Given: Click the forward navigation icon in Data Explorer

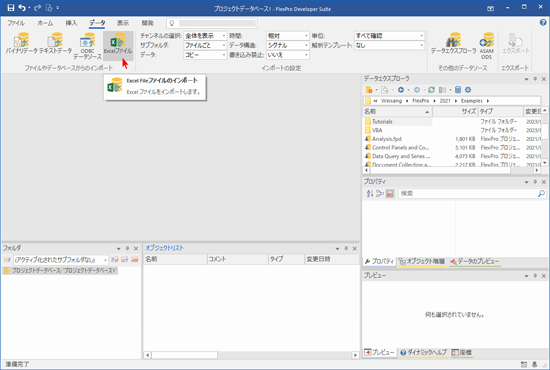Looking at the screenshot, I should coord(417,90).
